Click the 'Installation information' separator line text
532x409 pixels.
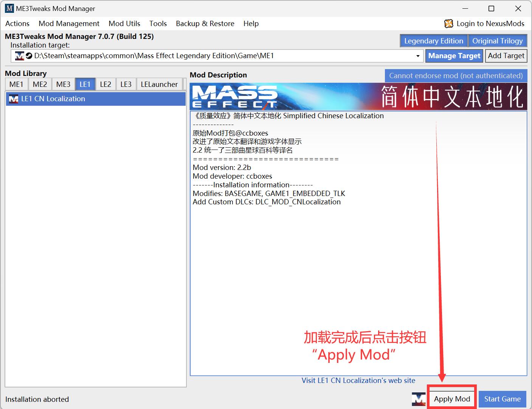(x=253, y=185)
